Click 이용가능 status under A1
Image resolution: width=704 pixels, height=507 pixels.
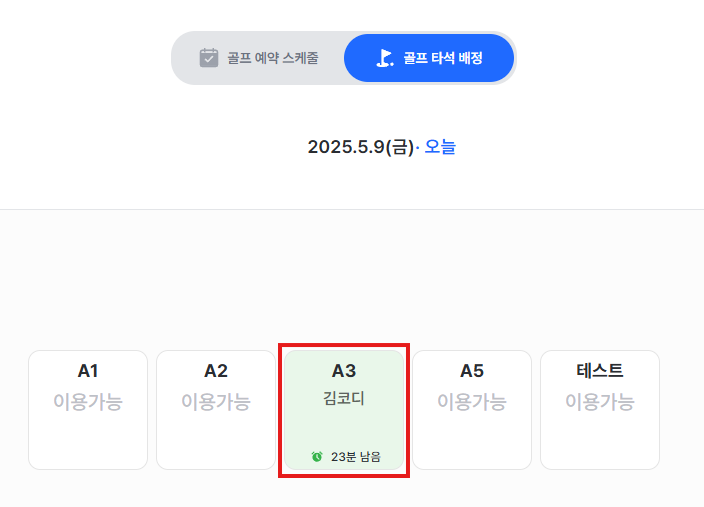point(88,401)
